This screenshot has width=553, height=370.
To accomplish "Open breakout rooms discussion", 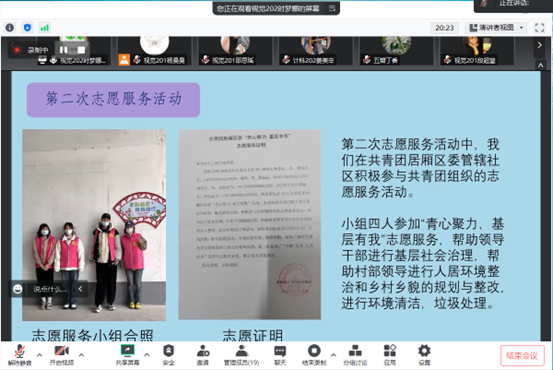I will tap(355, 354).
